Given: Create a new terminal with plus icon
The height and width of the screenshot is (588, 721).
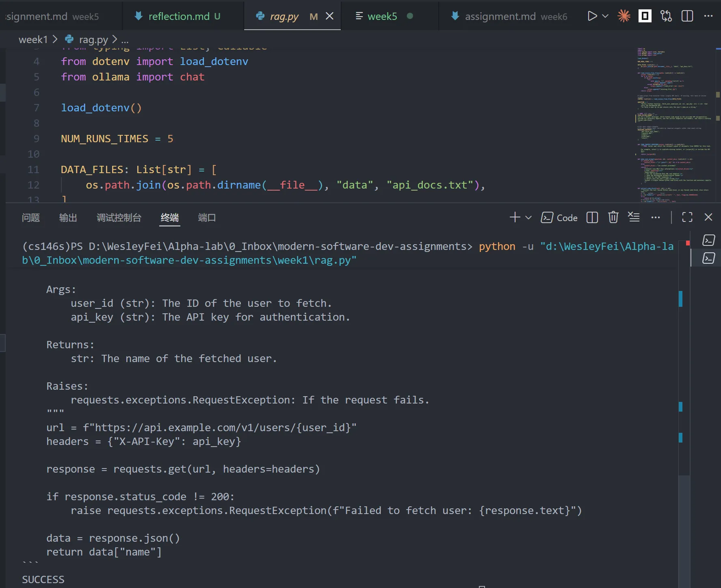Looking at the screenshot, I should pyautogui.click(x=515, y=217).
